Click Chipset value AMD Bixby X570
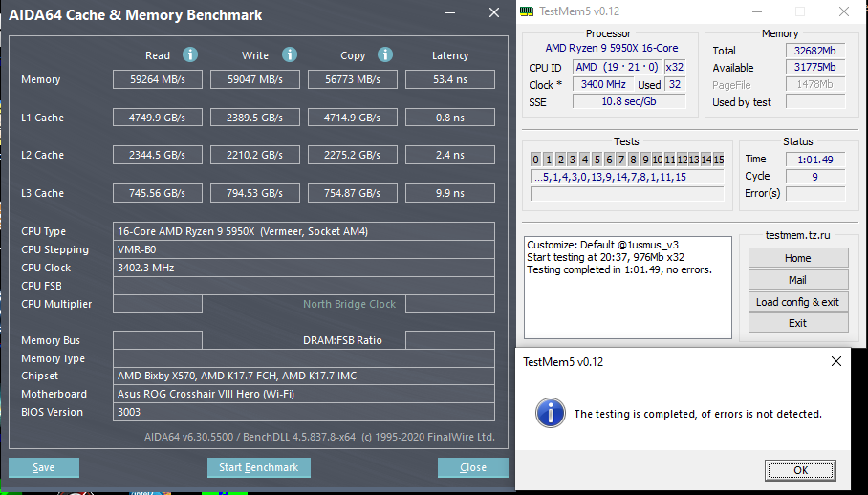Viewport: 868px width, 495px height. pyautogui.click(x=304, y=376)
